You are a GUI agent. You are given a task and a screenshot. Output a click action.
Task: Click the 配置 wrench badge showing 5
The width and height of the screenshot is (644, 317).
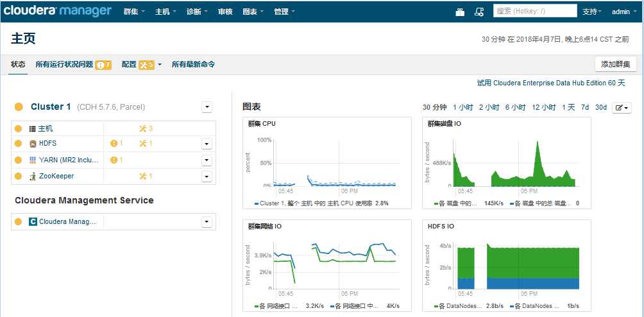[147, 64]
